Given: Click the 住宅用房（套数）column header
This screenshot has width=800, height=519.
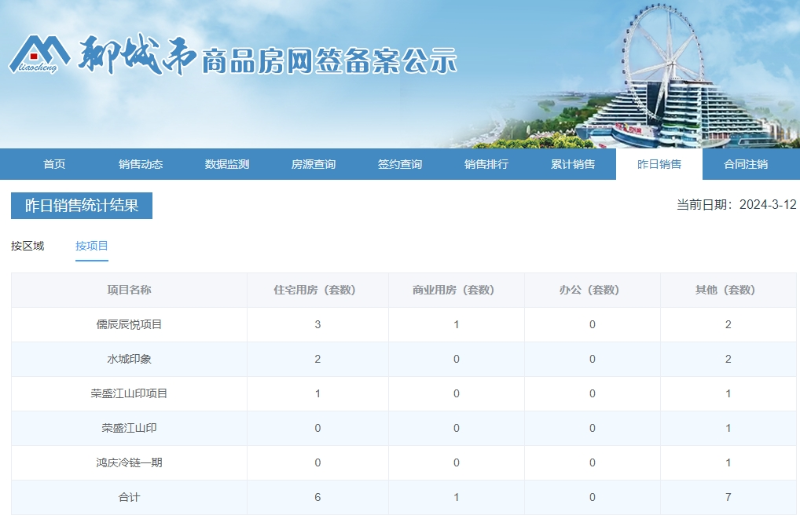Looking at the screenshot, I should [316, 290].
